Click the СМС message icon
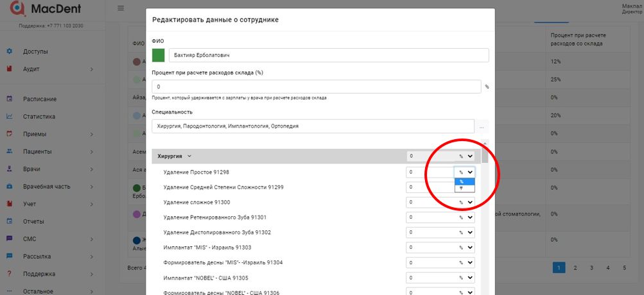 [10, 239]
